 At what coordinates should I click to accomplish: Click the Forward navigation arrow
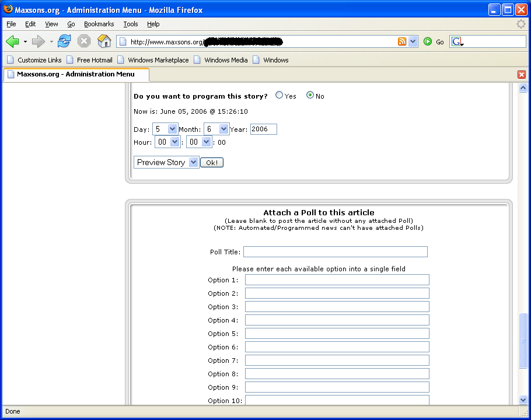click(39, 41)
